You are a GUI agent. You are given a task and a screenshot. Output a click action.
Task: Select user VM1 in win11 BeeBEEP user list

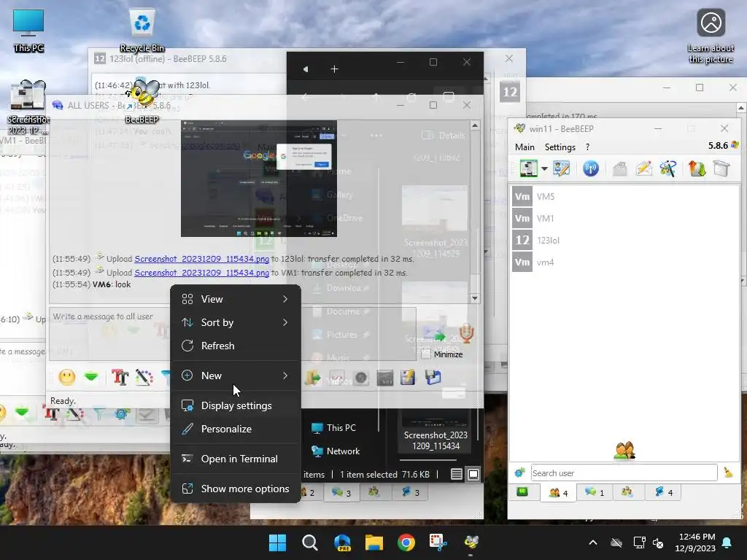624,218
